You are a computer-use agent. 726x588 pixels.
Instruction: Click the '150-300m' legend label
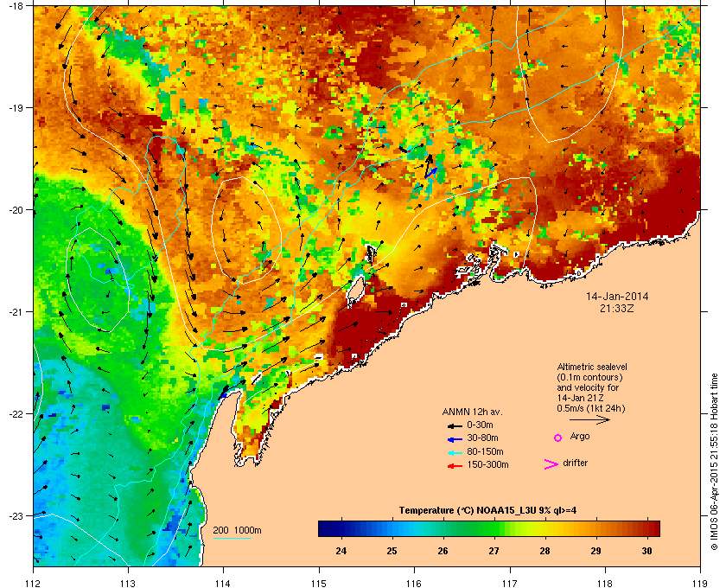488,464
